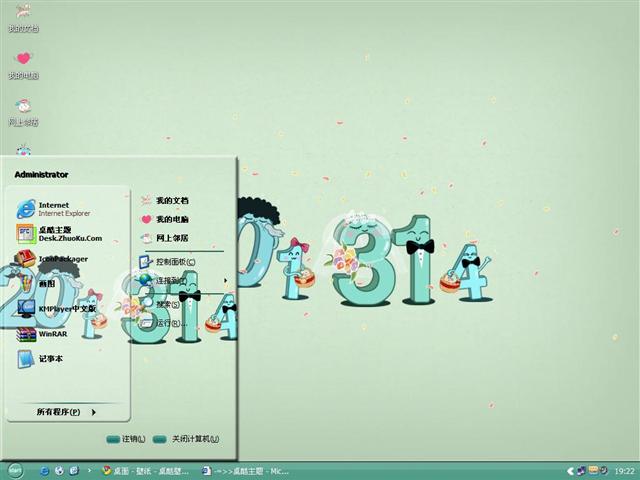
Task: Open WinRAR from the Start menu
Action: pos(42,334)
